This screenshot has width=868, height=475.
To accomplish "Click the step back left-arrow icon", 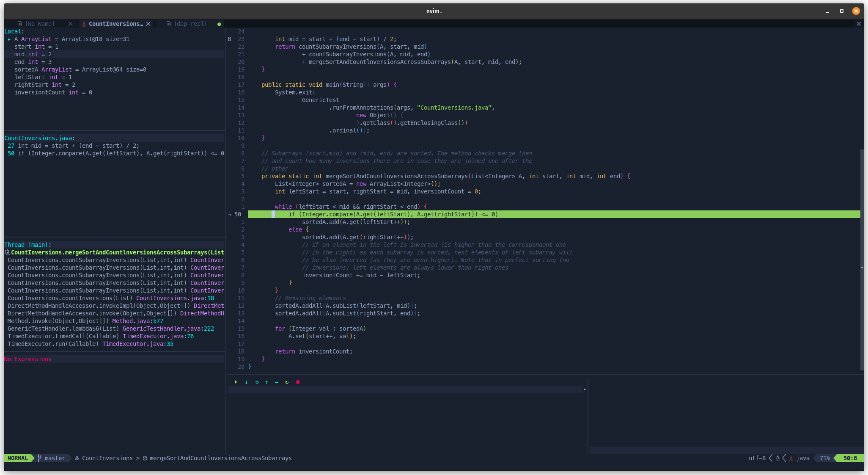I will pyautogui.click(x=277, y=382).
